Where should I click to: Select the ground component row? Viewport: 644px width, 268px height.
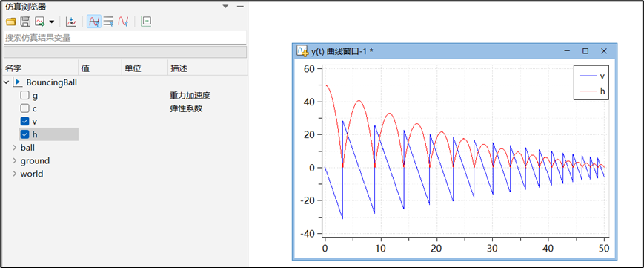pos(35,160)
